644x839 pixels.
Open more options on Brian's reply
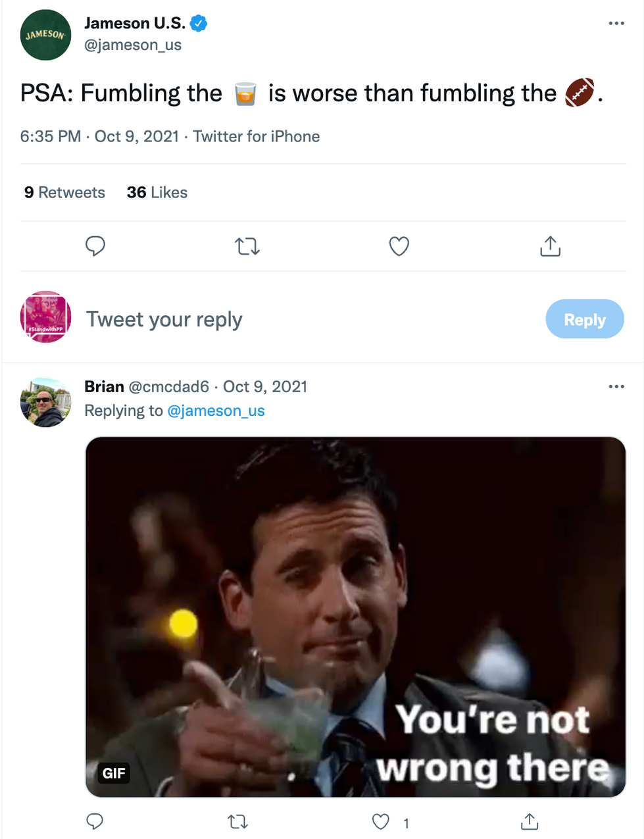point(616,387)
